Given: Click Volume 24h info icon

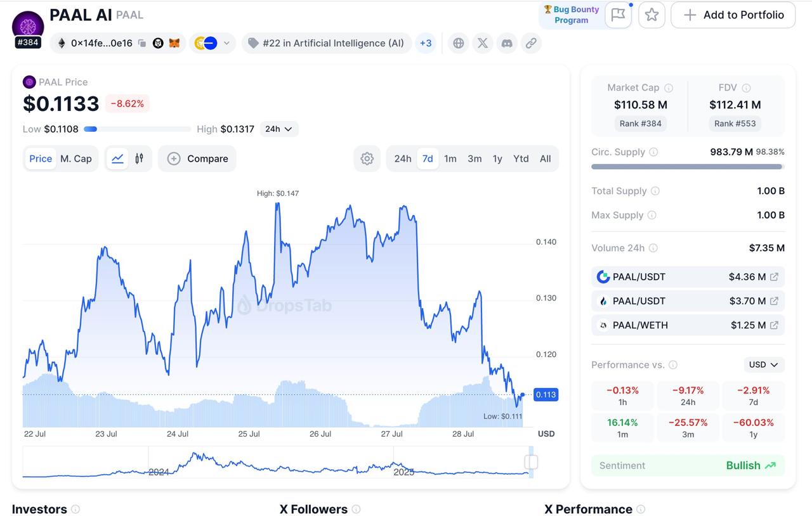Looking at the screenshot, I should point(653,248).
